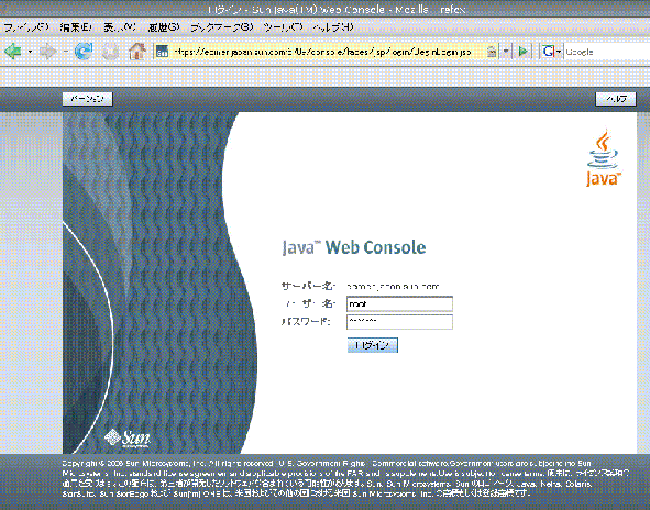Image resolution: width=650 pixels, height=510 pixels.
Task: Open the ブックマーク(B) menu
Action: pyautogui.click(x=221, y=28)
